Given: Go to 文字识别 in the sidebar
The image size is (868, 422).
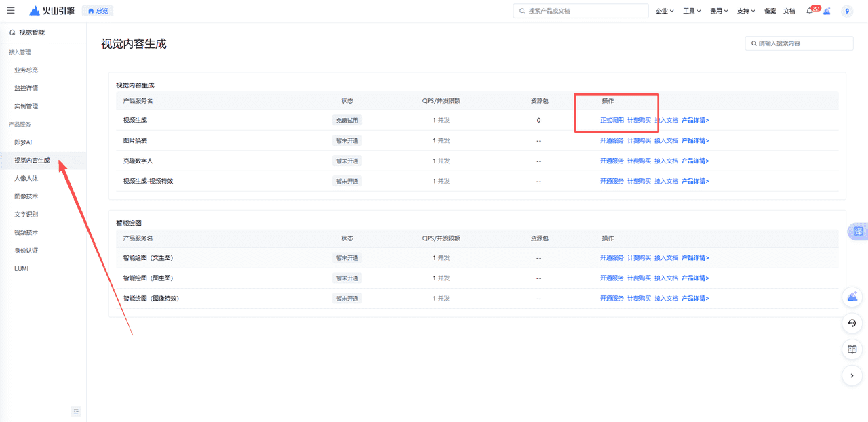Looking at the screenshot, I should 26,215.
